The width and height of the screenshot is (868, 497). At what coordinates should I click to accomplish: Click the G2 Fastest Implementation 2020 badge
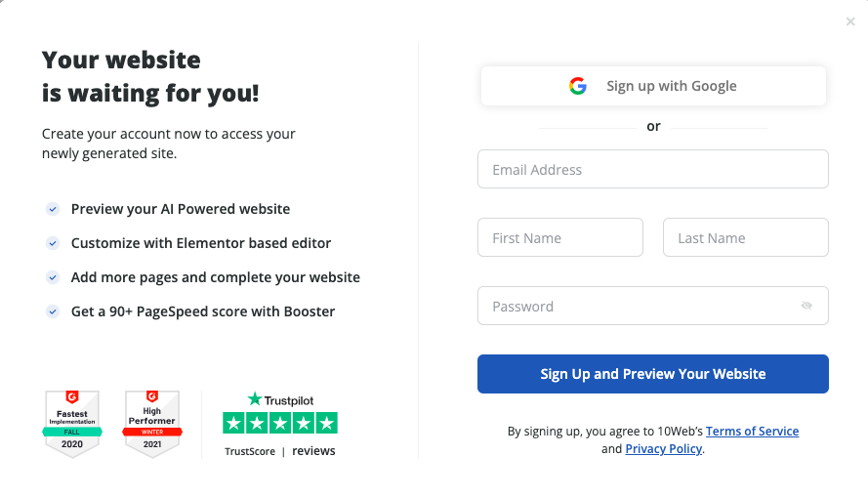point(72,424)
